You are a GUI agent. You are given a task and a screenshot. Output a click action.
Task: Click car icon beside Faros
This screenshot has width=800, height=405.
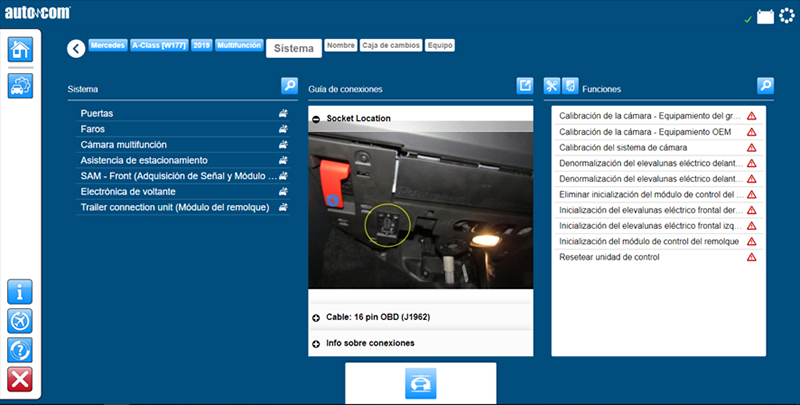[283, 129]
